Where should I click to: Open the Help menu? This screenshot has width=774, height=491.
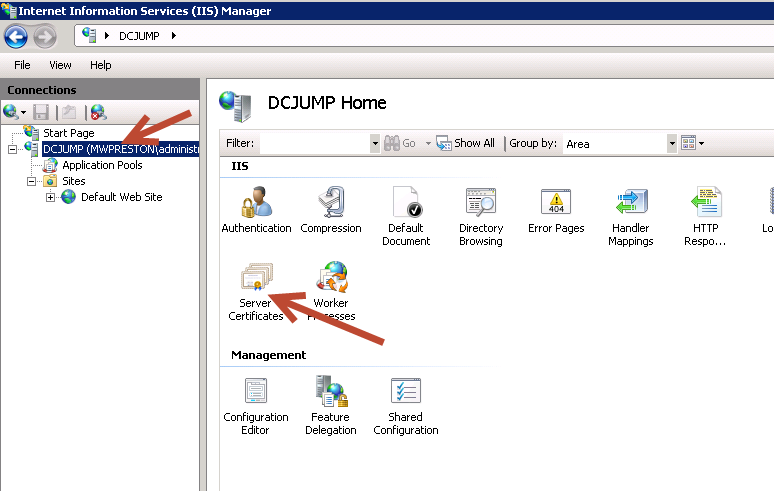(101, 65)
